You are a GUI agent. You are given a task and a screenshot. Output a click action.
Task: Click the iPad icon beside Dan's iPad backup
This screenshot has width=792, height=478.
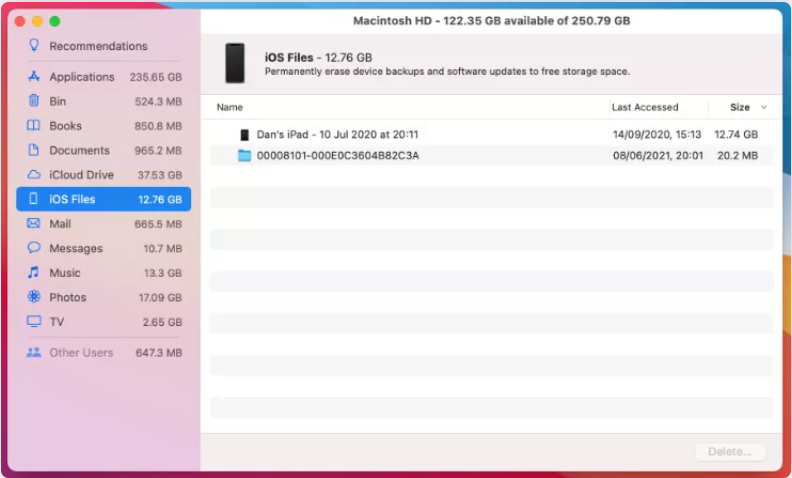[244, 134]
